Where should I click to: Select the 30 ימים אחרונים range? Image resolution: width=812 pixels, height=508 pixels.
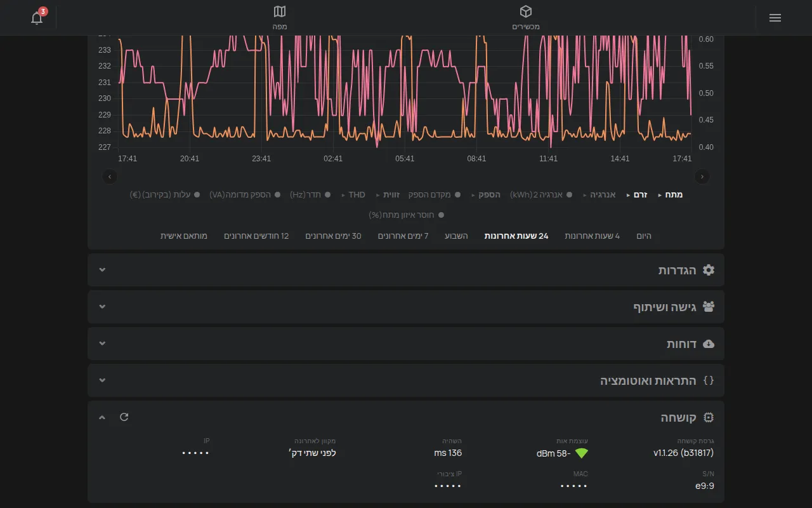coord(333,236)
